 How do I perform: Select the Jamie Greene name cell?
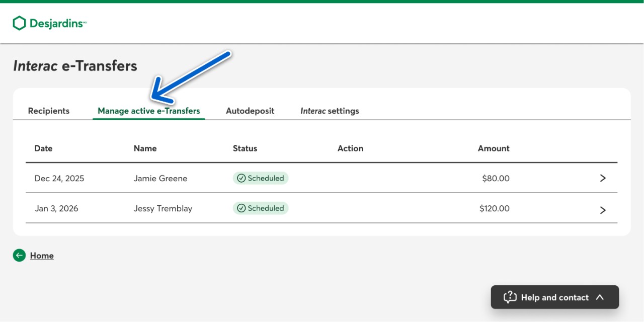point(160,178)
